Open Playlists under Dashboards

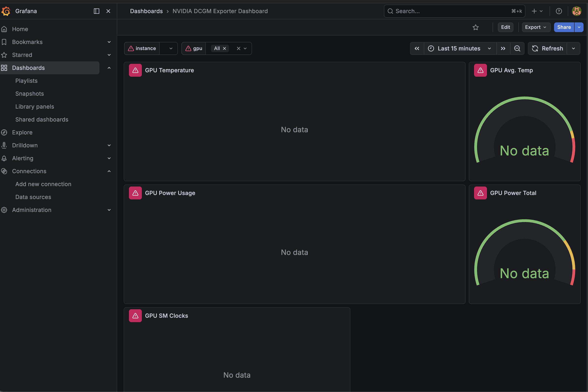[26, 81]
